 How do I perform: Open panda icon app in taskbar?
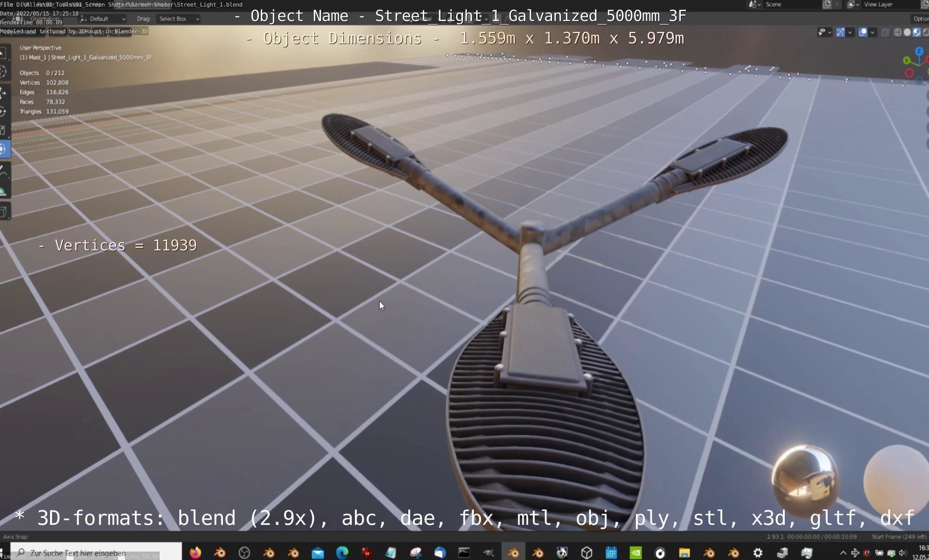click(x=562, y=553)
